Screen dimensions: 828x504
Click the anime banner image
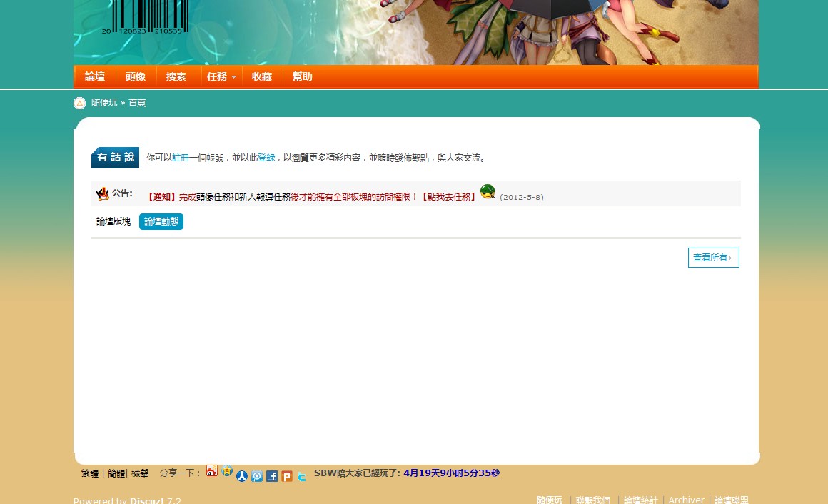point(416,32)
